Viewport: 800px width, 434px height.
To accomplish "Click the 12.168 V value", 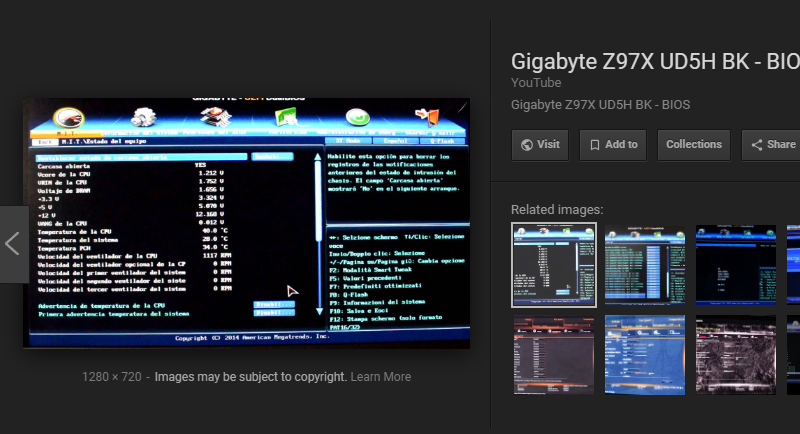I will tap(210, 214).
